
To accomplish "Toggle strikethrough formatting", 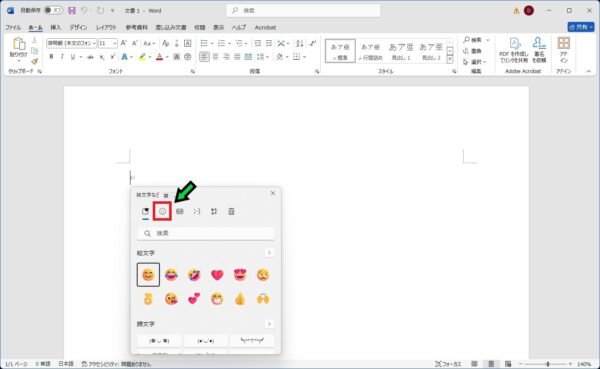I will pyautogui.click(x=90, y=57).
